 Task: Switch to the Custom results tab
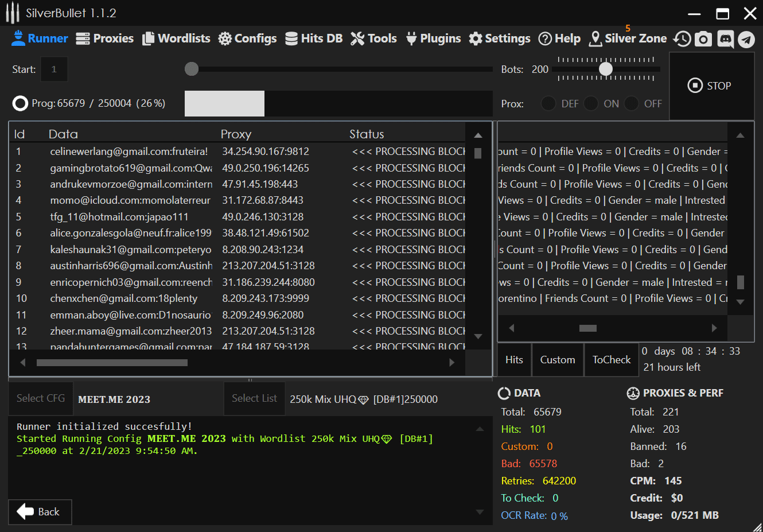pyautogui.click(x=557, y=360)
